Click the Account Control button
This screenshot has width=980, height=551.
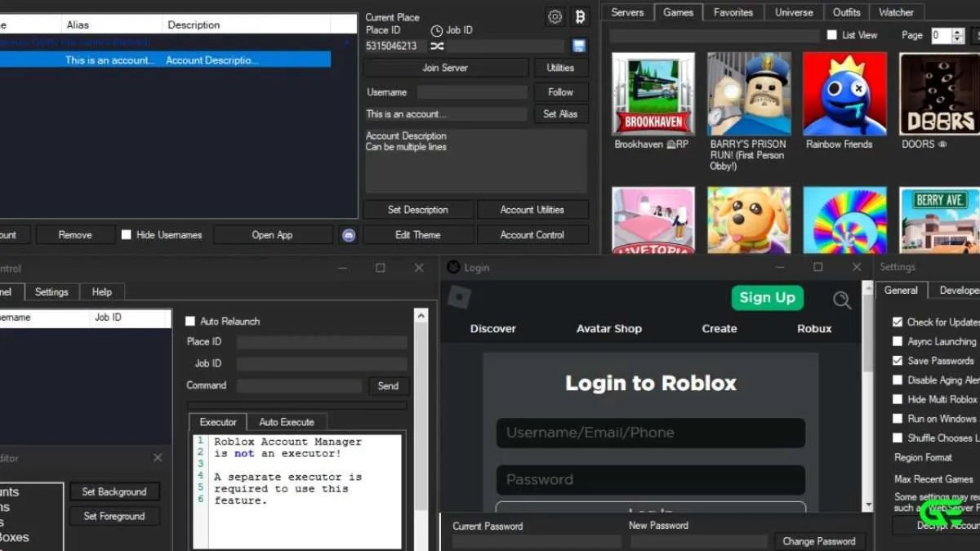tap(532, 234)
